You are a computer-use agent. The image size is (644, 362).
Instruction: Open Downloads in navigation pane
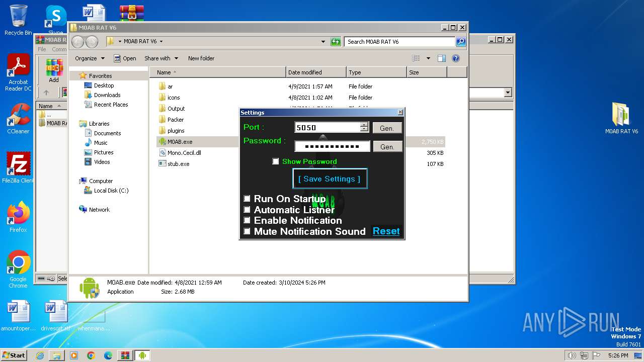pyautogui.click(x=107, y=95)
